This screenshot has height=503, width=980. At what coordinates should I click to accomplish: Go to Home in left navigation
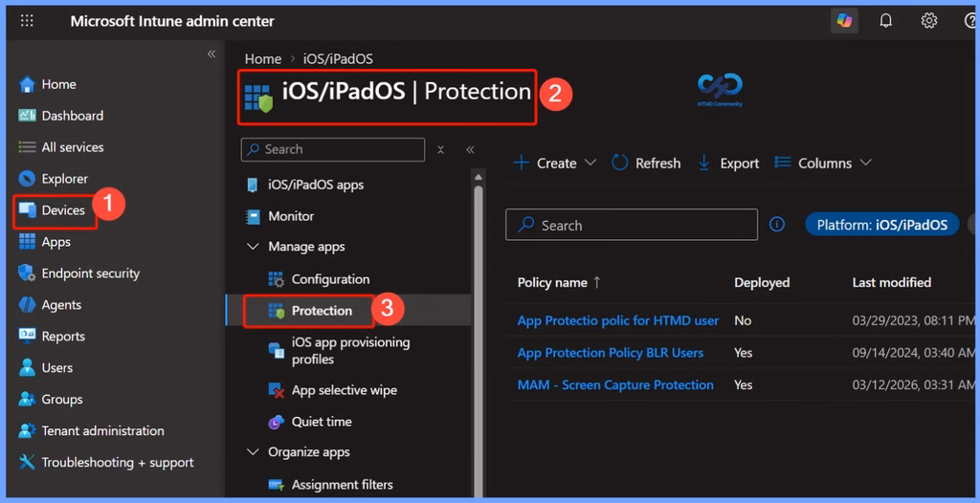58,84
